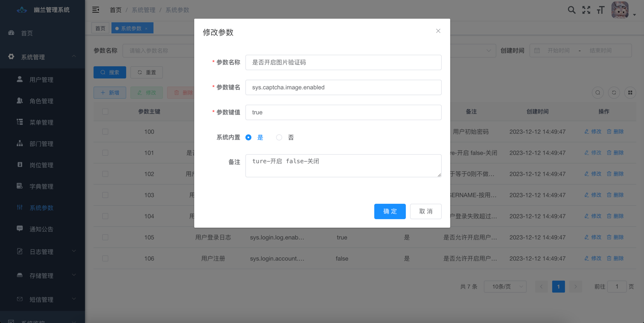The image size is (644, 323).
Task: Open 系统参数 in sidebar menu
Action: click(x=42, y=208)
